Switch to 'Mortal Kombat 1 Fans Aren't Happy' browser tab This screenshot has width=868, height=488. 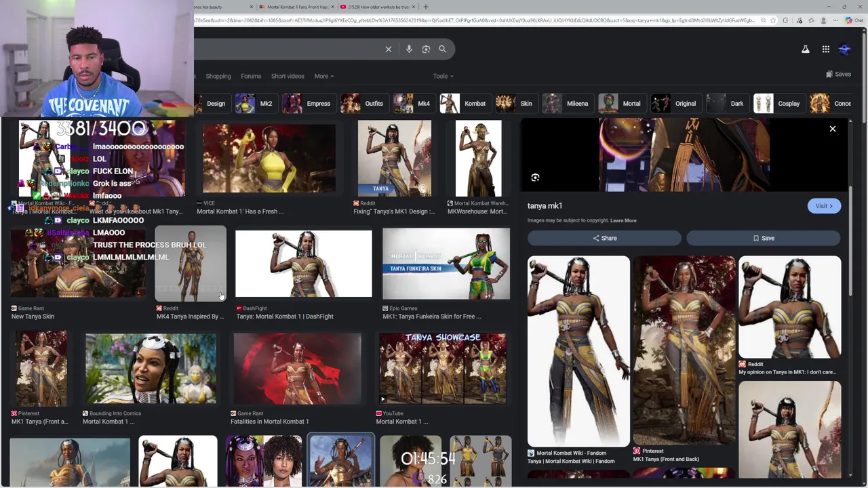[298, 7]
